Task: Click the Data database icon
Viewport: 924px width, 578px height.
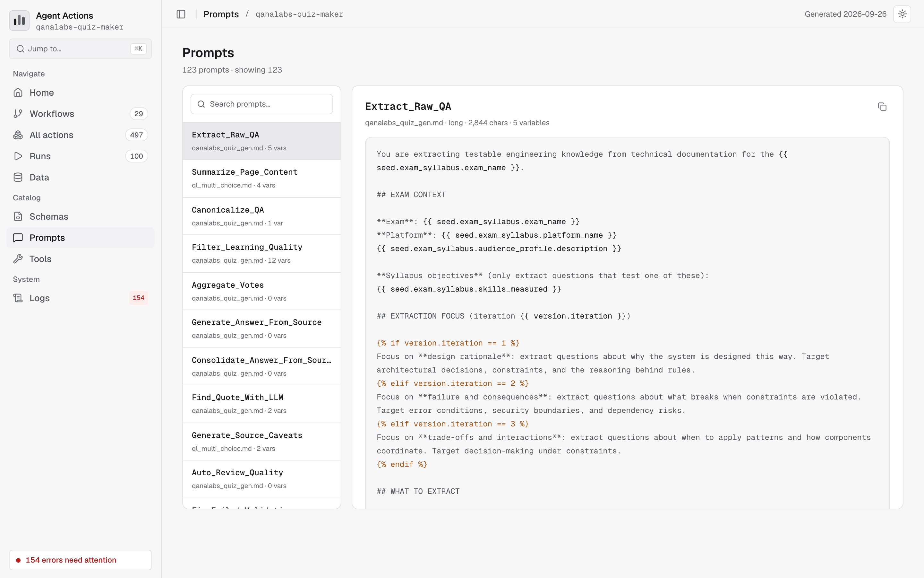Action: click(18, 177)
